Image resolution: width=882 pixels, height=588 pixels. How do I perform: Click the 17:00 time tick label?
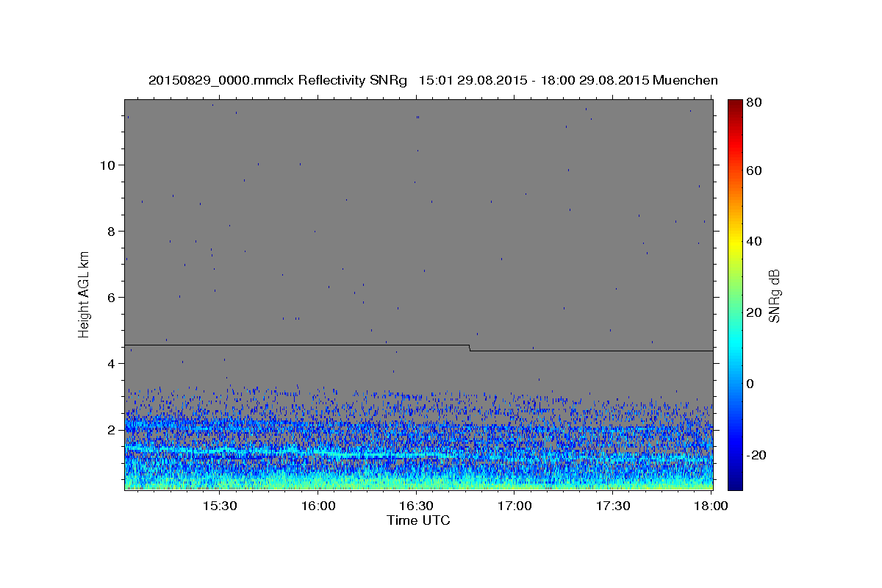[x=514, y=506]
